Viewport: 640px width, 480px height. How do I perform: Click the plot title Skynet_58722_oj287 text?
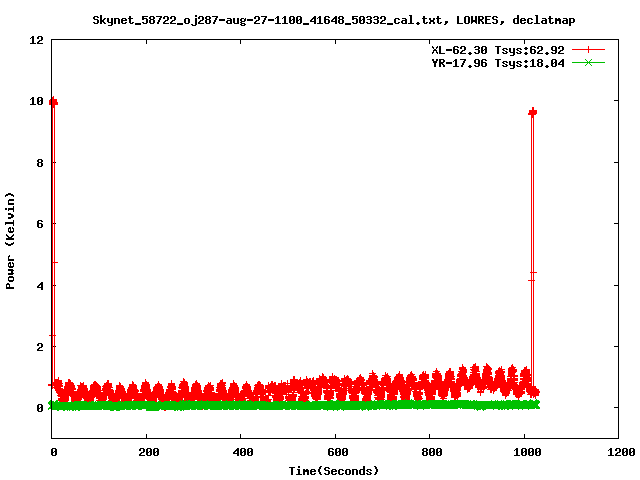333,20
